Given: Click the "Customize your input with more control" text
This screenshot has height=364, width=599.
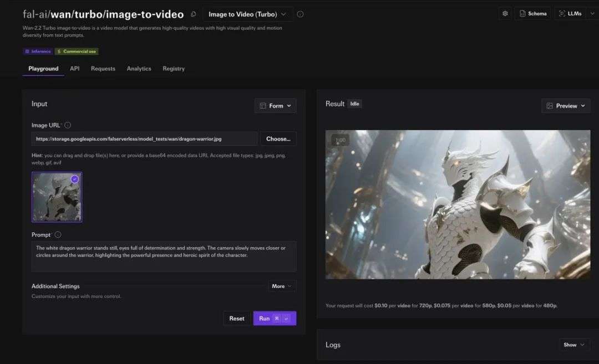Looking at the screenshot, I should click(x=76, y=296).
